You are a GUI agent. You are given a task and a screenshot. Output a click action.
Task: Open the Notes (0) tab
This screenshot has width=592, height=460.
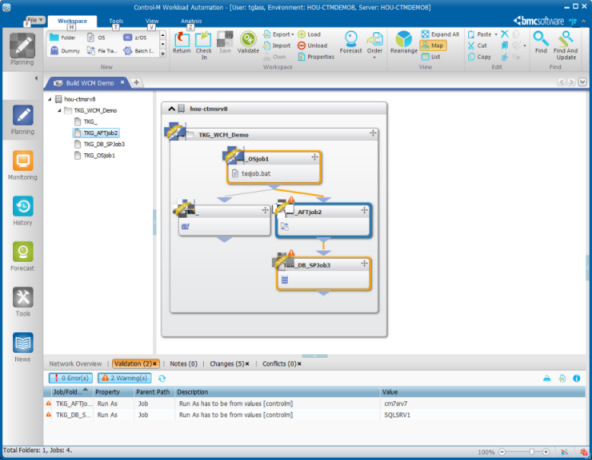tap(183, 364)
